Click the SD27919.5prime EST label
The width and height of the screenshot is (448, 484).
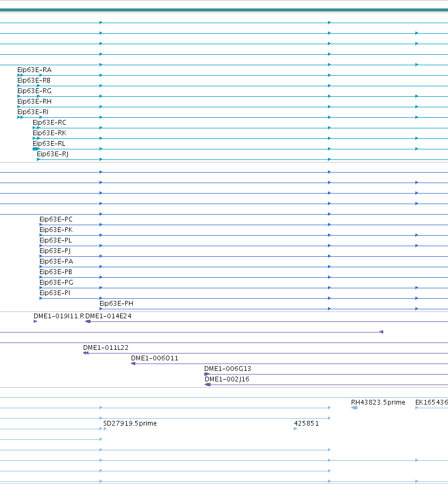click(130, 423)
